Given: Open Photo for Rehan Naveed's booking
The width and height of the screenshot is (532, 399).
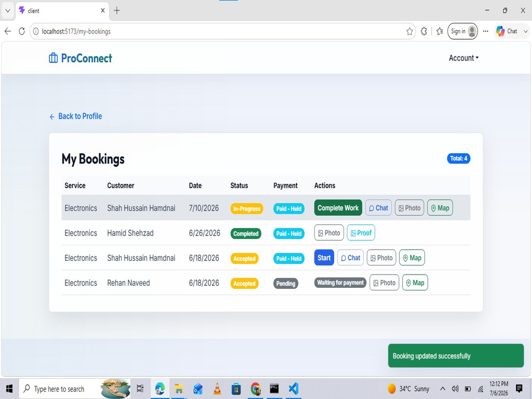Looking at the screenshot, I should click(384, 282).
